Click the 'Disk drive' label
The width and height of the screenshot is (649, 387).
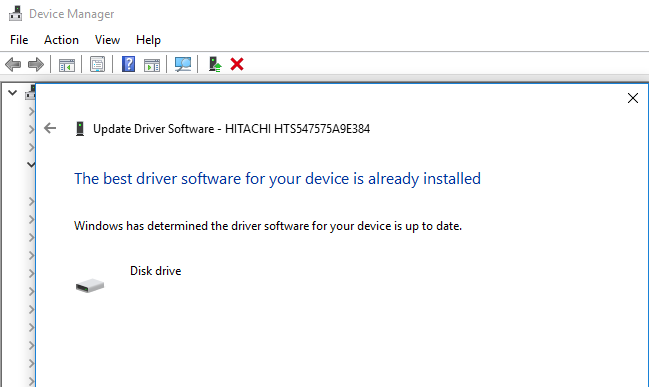tap(156, 271)
